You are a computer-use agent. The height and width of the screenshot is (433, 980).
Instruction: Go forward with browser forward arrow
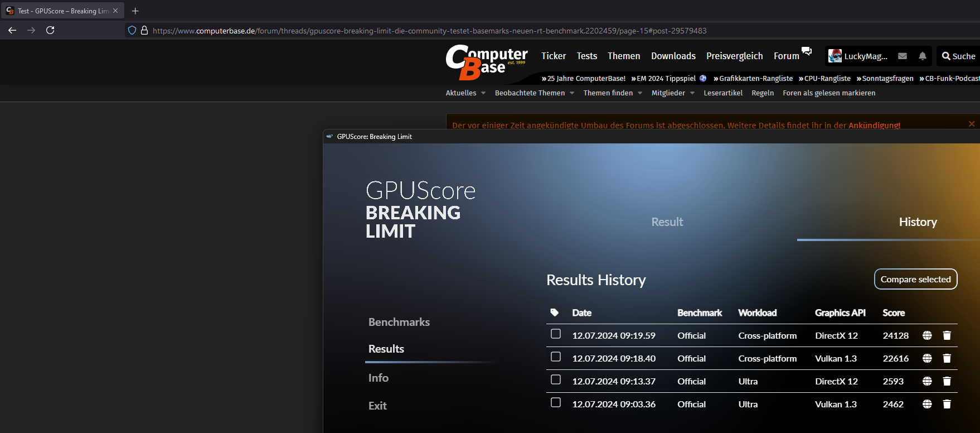[x=31, y=30]
